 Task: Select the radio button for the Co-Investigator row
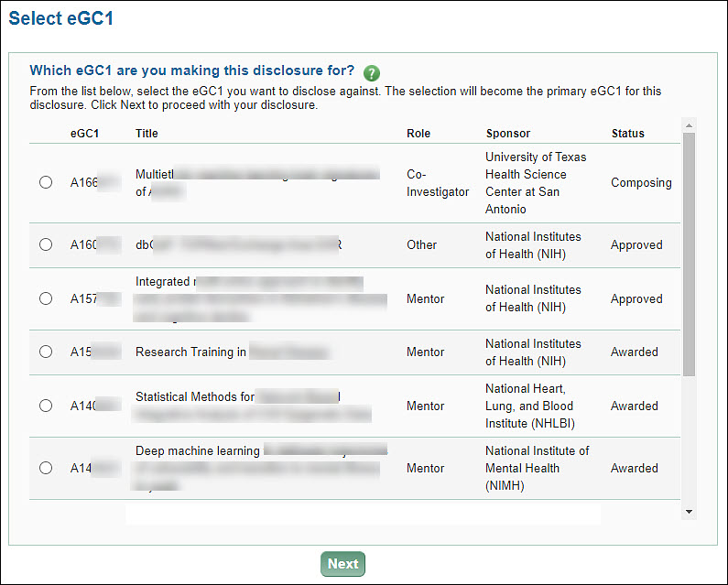[46, 182]
